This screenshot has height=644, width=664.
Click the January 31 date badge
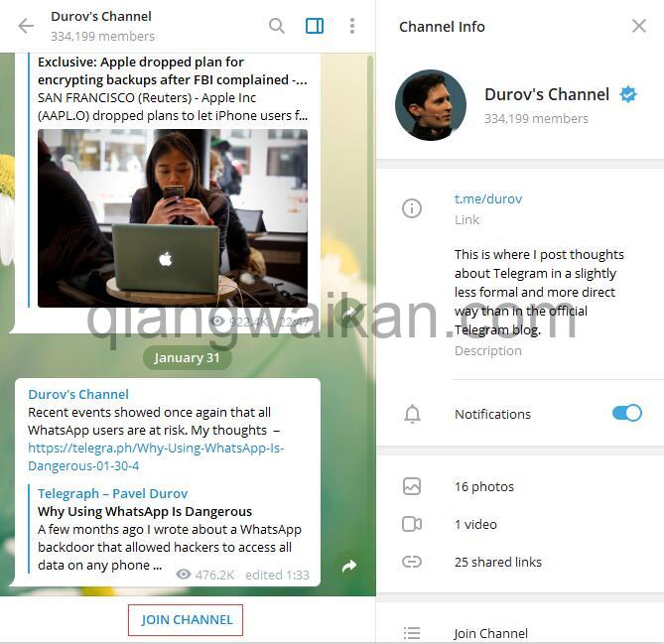[187, 358]
